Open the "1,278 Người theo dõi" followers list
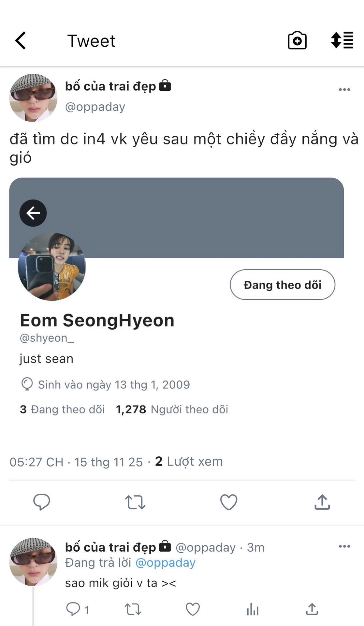Viewport: 364px width, 626px height. coord(172,410)
